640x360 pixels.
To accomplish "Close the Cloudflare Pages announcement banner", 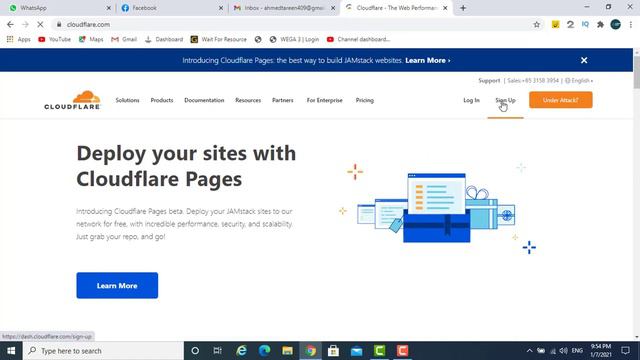I will (x=584, y=60).
